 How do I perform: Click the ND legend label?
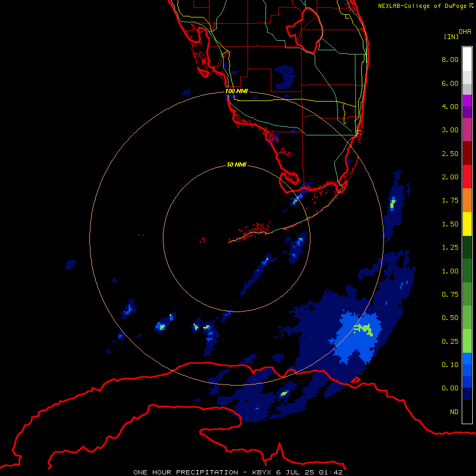click(x=454, y=412)
